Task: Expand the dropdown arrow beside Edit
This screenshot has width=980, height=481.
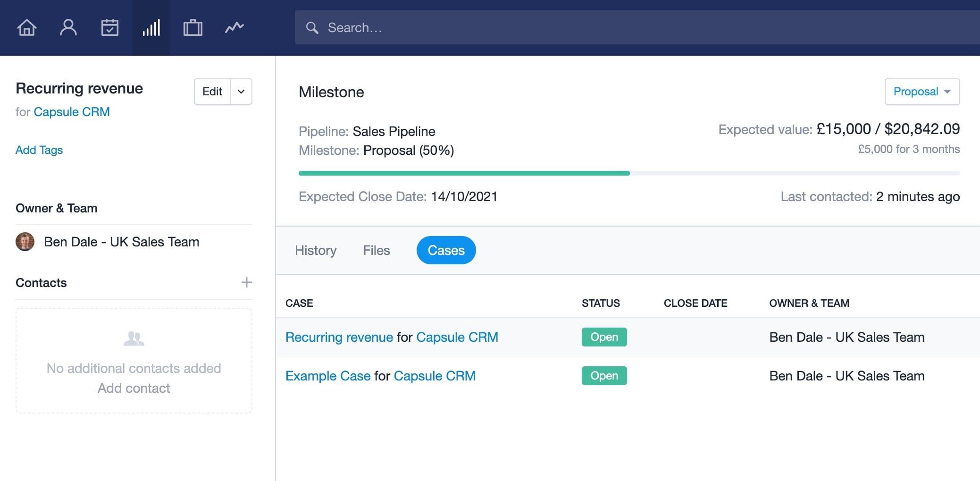Action: (x=241, y=92)
